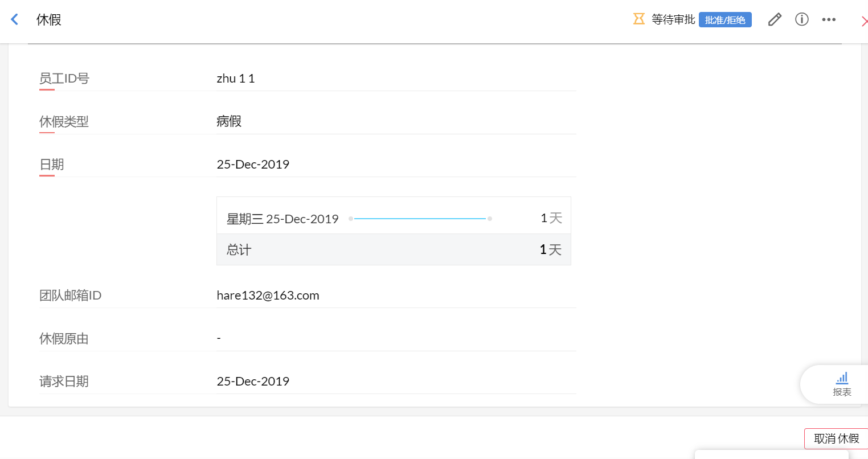Click the back arrow beside 休假
Screen dimensions: 868x459
tap(15, 19)
